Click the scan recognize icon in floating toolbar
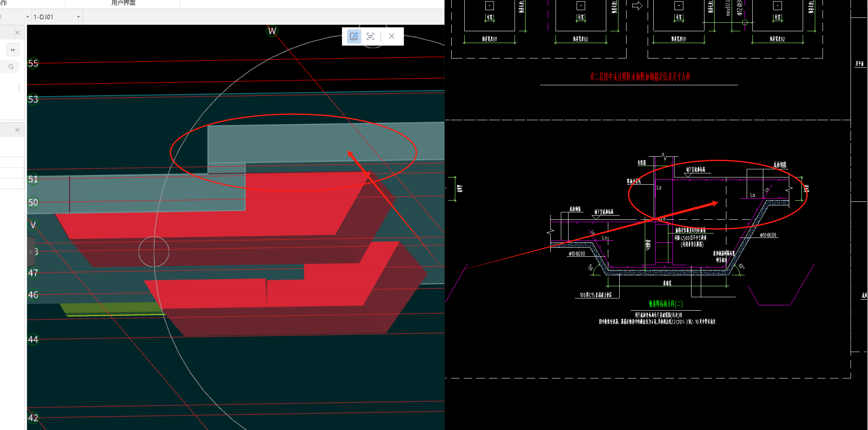 click(x=370, y=36)
